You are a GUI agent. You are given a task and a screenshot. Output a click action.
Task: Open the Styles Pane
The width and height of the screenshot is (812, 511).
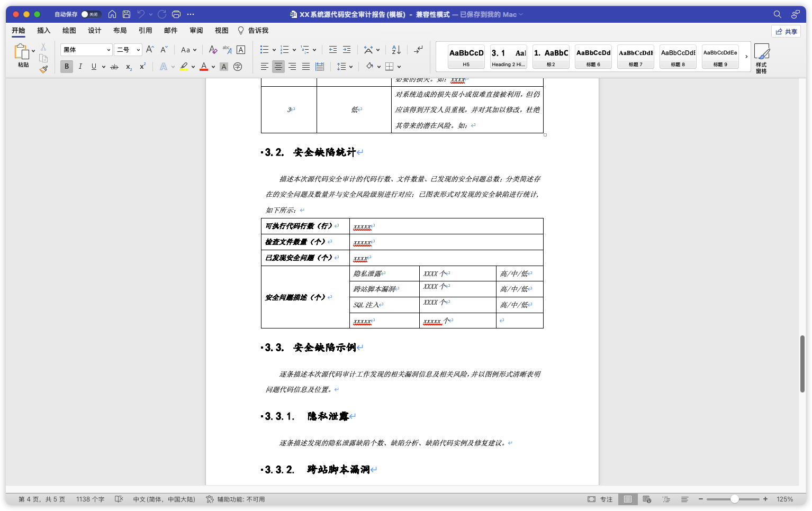coord(761,58)
